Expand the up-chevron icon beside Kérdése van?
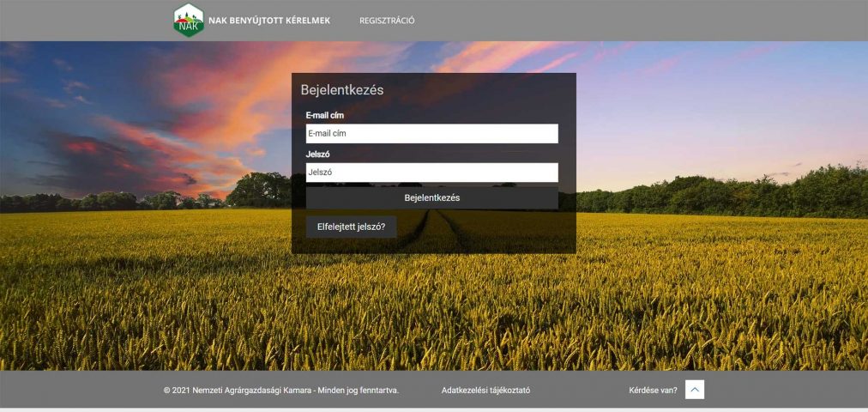This screenshot has height=412, width=868. point(695,391)
